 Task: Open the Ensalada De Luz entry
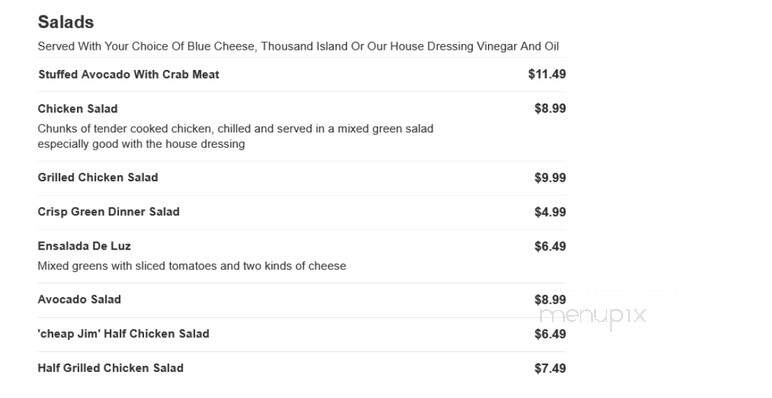pos(84,246)
